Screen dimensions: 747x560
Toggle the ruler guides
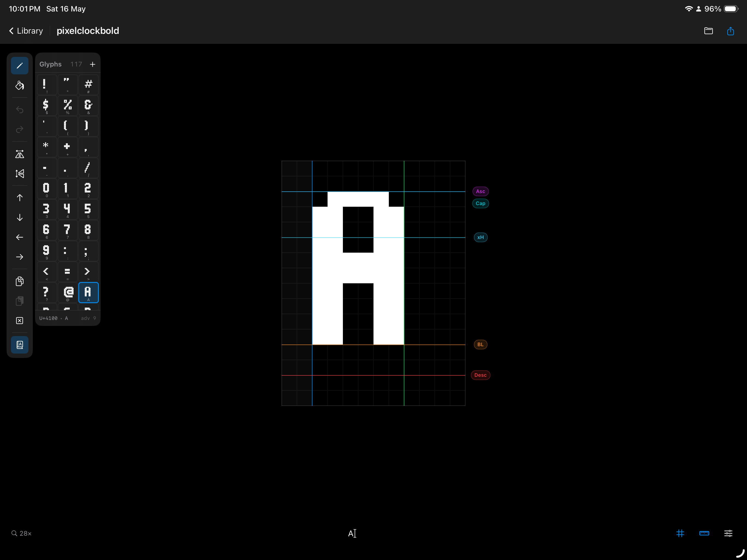(x=704, y=533)
